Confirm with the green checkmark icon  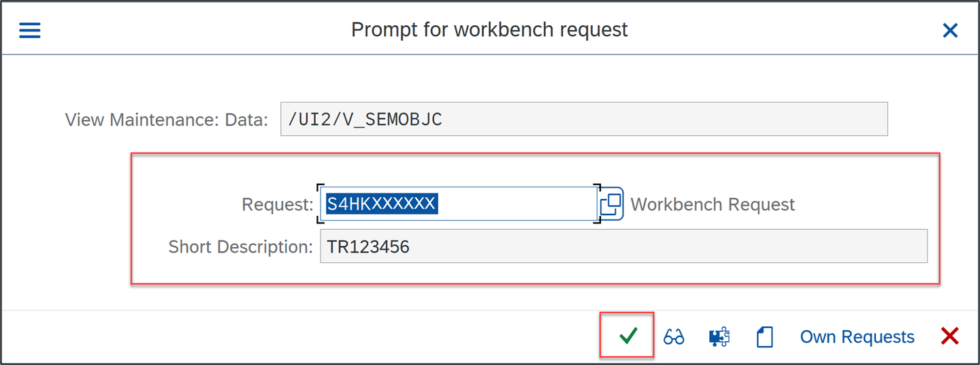click(x=628, y=336)
